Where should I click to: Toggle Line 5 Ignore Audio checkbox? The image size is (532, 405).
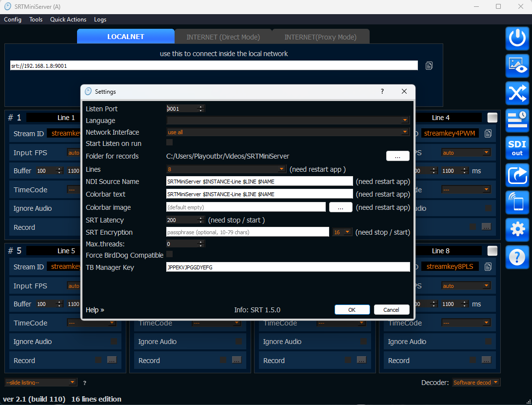click(x=114, y=341)
